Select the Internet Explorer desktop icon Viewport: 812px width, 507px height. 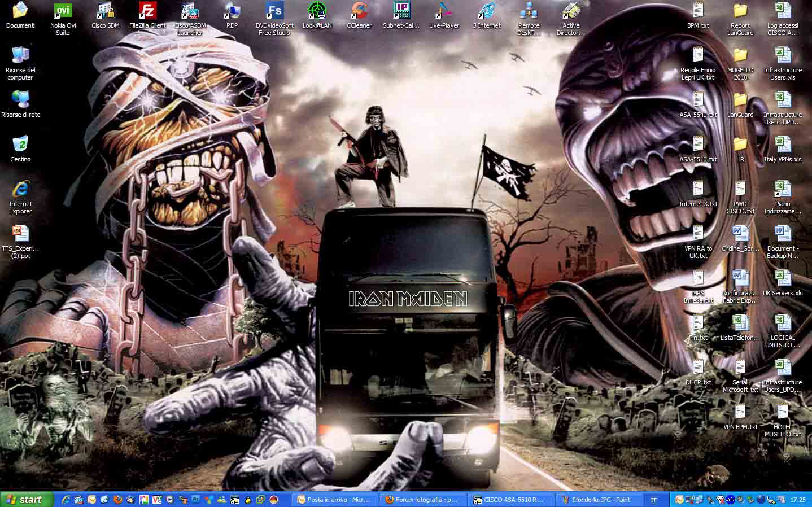[x=20, y=190]
